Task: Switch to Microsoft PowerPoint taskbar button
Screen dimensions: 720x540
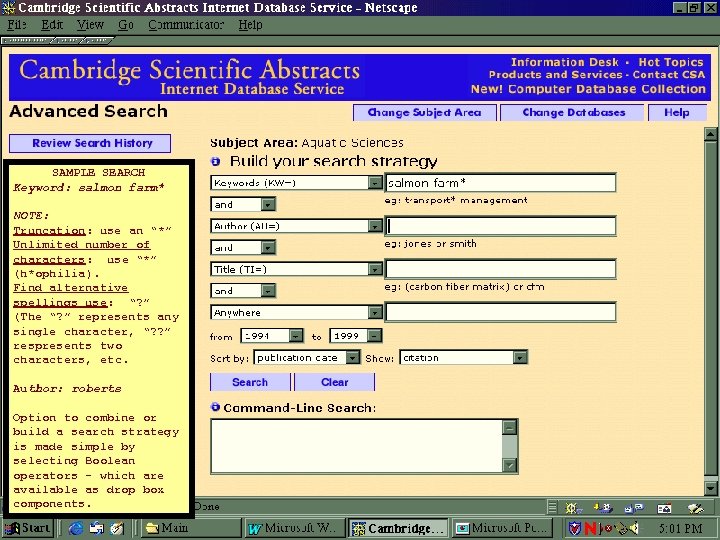Action: pyautogui.click(x=501, y=529)
